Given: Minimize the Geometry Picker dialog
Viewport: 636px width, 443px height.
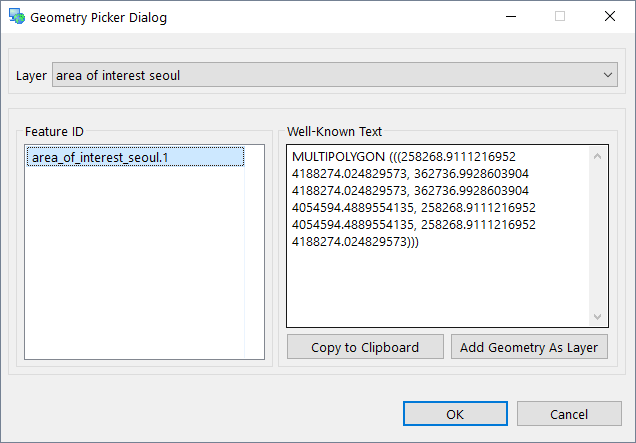Looking at the screenshot, I should coord(511,17).
